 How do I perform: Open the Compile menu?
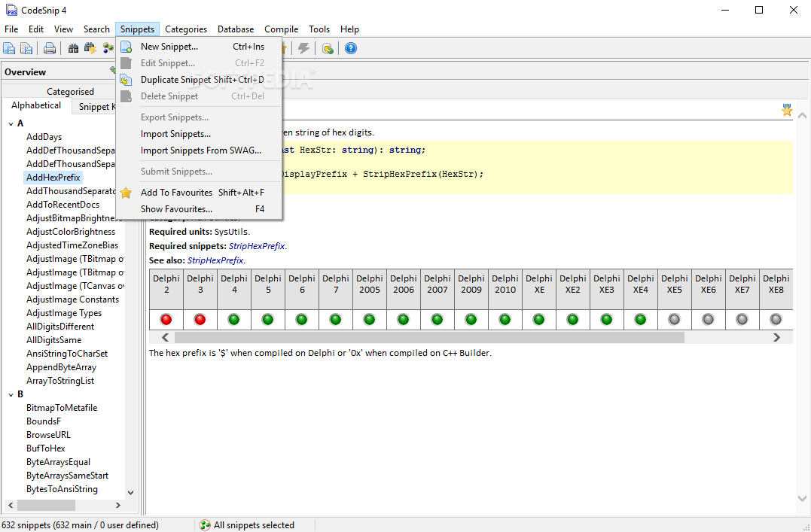coord(282,29)
